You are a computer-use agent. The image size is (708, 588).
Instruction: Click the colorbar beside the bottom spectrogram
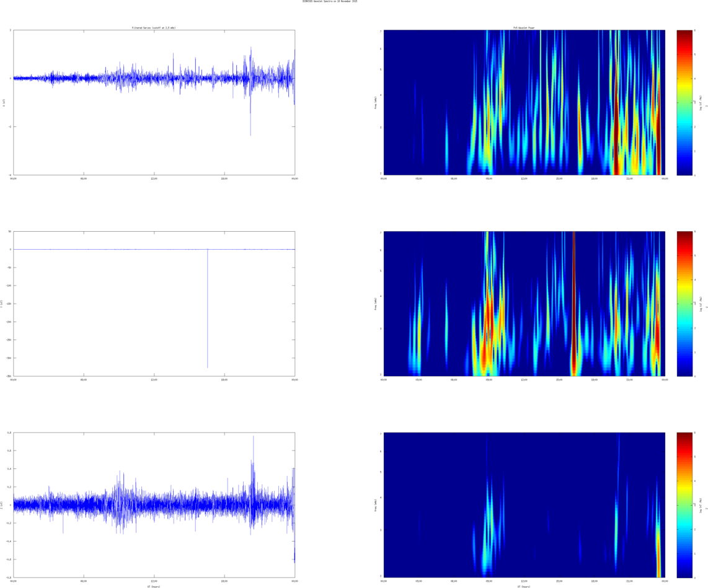(x=684, y=505)
